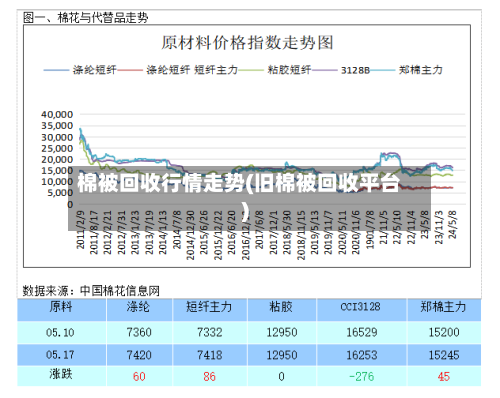Viewport: 500px width, 398px height.
Task: Click the 12950 cell in the 05.10 row
Action: pyautogui.click(x=282, y=332)
